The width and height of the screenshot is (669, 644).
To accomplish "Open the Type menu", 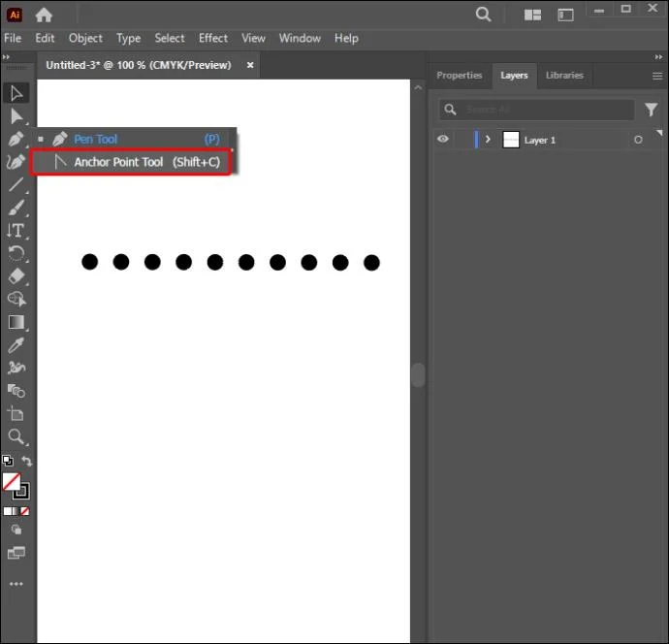I will [x=128, y=39].
